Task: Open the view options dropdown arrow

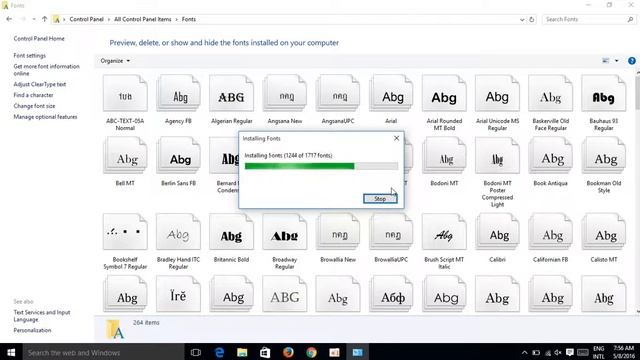Action: [x=616, y=61]
